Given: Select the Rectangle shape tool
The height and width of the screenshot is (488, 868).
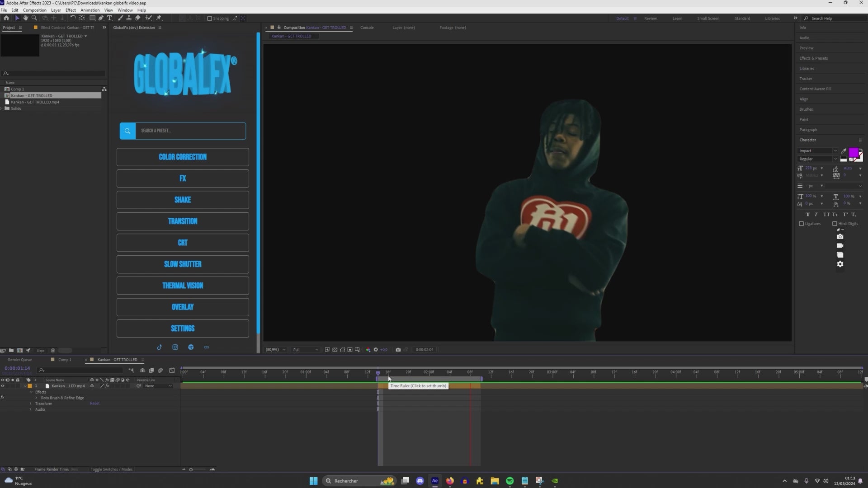Looking at the screenshot, I should (92, 18).
